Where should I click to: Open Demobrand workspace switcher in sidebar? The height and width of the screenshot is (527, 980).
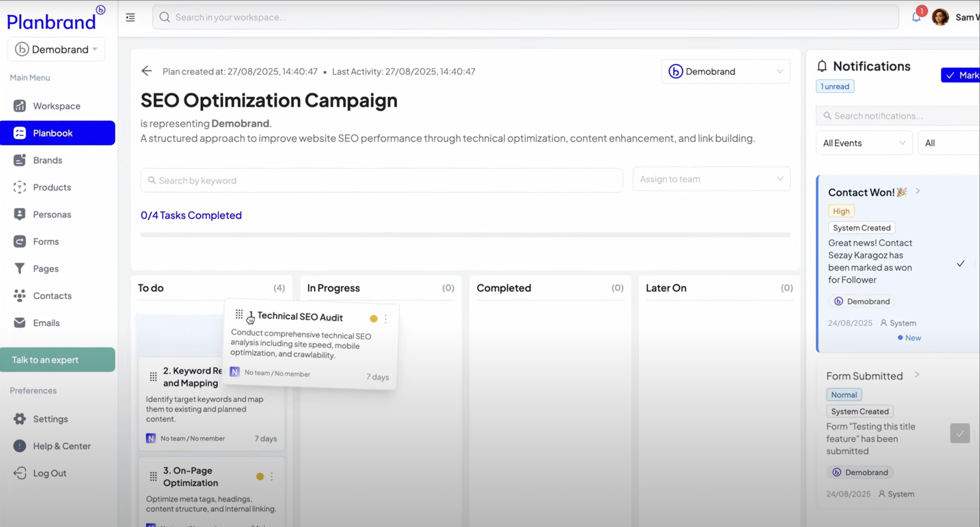pos(56,49)
